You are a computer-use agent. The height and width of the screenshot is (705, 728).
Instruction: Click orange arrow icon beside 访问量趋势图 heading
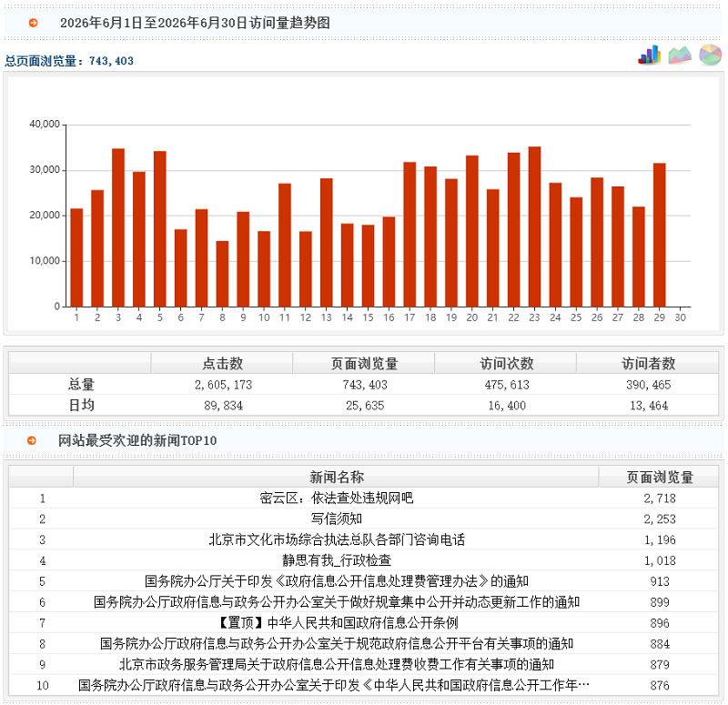click(33, 23)
